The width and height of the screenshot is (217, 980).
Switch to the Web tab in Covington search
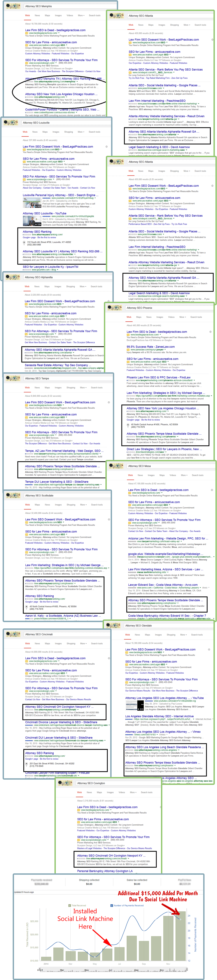(80, 793)
